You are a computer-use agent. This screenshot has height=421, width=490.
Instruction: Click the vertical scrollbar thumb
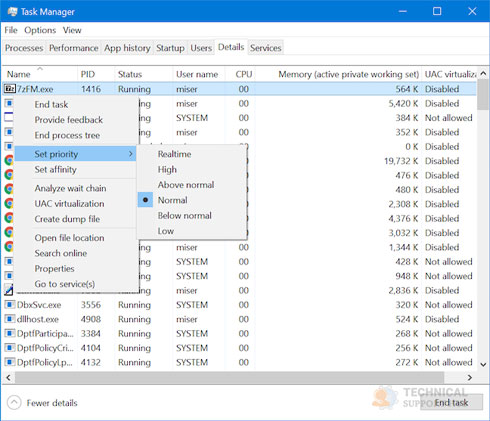pos(483,94)
